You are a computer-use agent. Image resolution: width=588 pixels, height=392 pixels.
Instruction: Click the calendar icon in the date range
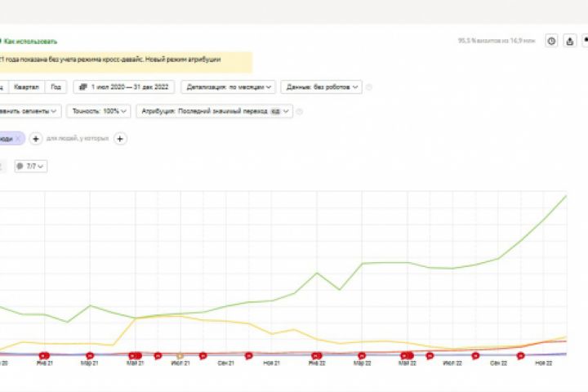[x=82, y=87]
